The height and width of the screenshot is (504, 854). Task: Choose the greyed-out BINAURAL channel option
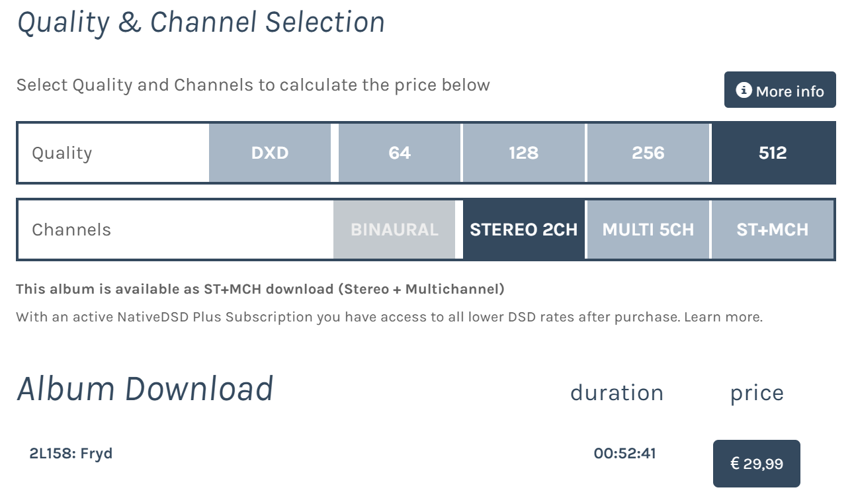pos(394,230)
